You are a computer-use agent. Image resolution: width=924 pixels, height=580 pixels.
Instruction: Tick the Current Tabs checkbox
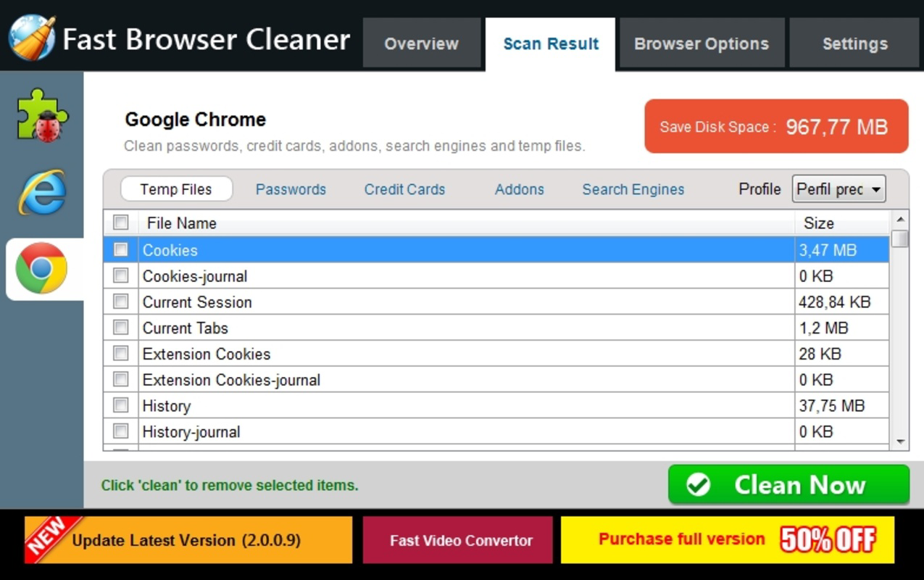[x=121, y=328]
